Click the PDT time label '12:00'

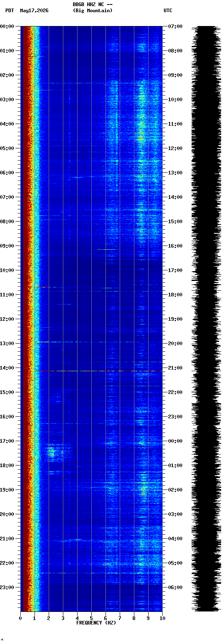[x=7, y=319]
